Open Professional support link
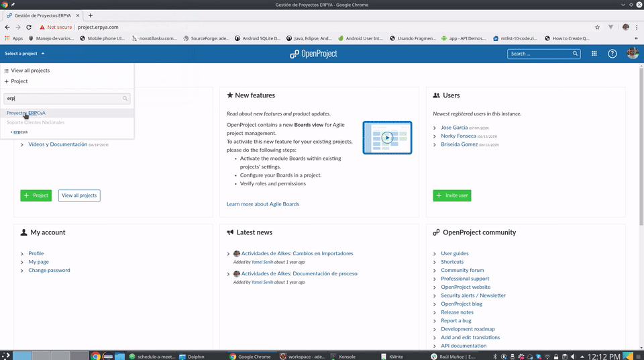 tap(465, 279)
